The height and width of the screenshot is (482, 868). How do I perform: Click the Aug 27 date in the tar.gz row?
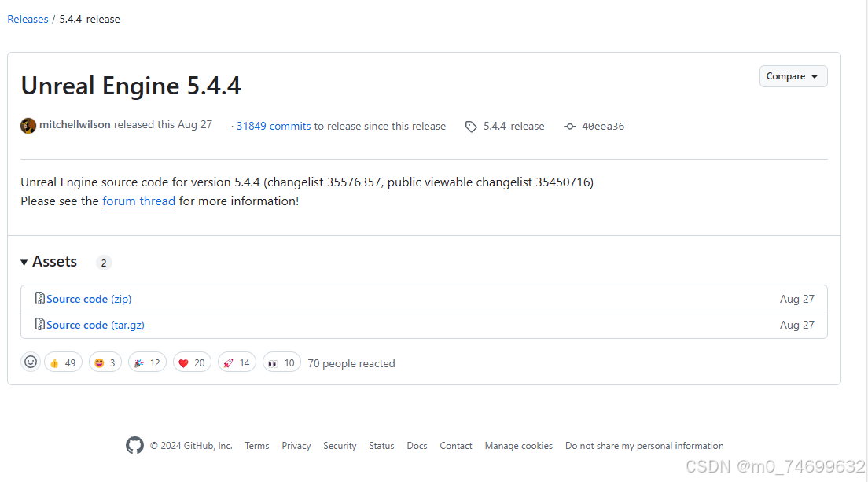click(797, 325)
